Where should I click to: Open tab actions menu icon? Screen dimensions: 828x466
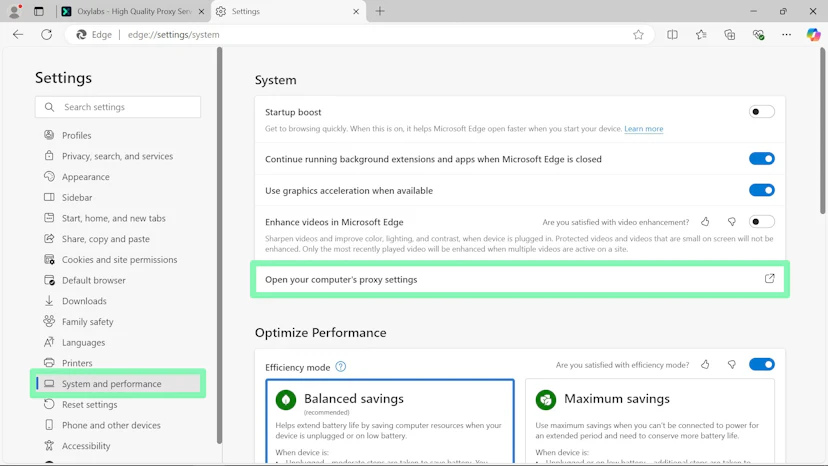coord(39,11)
